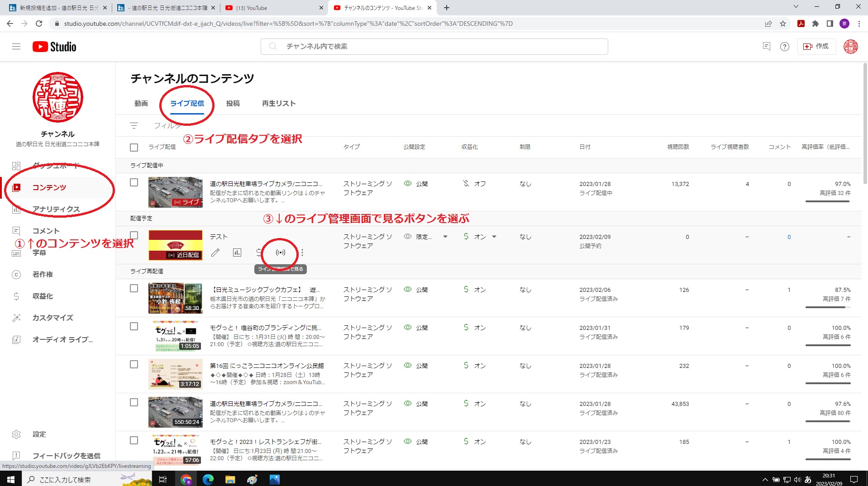Sort by 日付 column header
Screen dimensions: 868x486
[x=585, y=147]
